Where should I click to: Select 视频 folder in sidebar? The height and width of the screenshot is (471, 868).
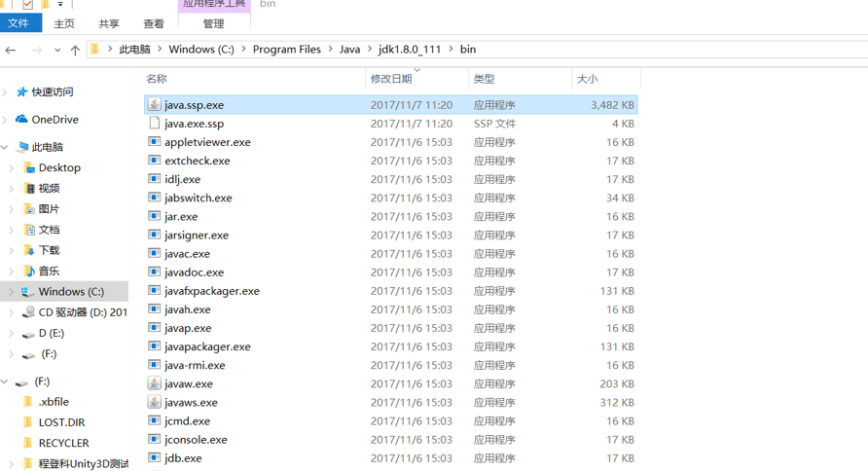[x=49, y=188]
